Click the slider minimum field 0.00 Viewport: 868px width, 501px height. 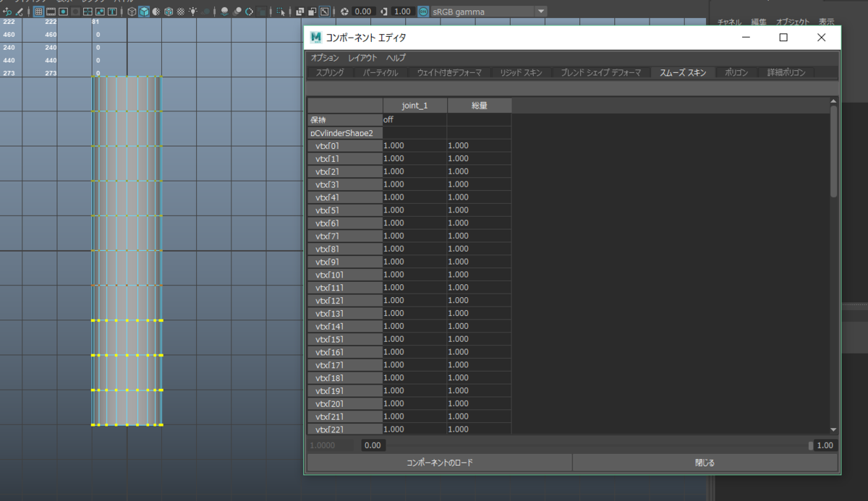[372, 445]
